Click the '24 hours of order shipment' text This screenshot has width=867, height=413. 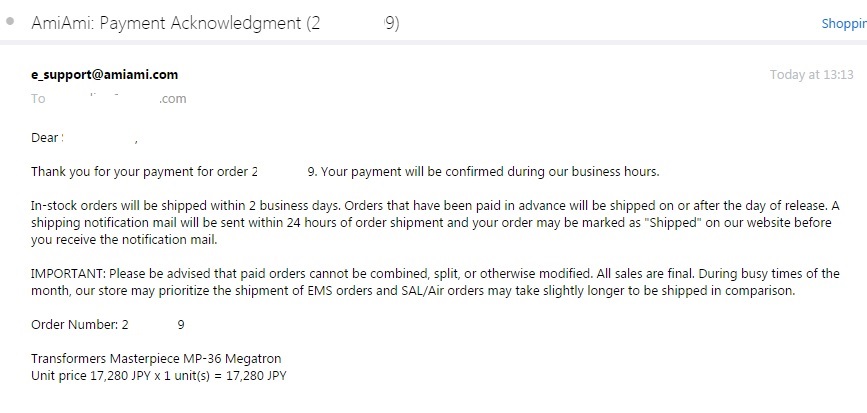coord(365,223)
